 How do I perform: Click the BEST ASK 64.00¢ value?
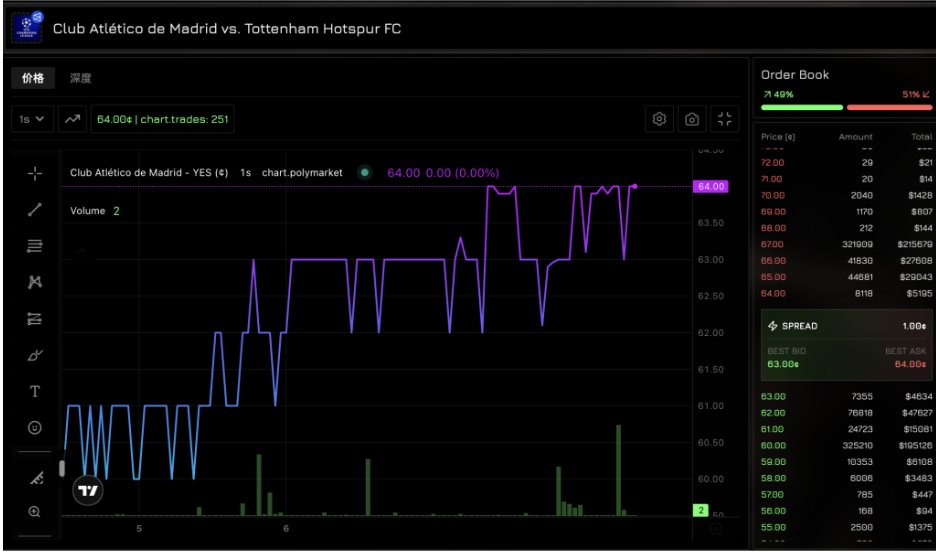pos(910,364)
